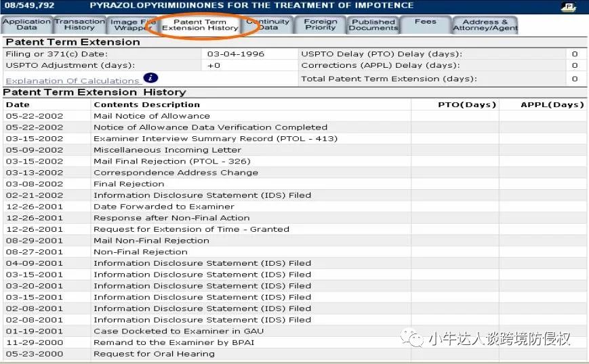Click the USPTO Adjustment value +0
This screenshot has width=589, height=364.
click(214, 65)
